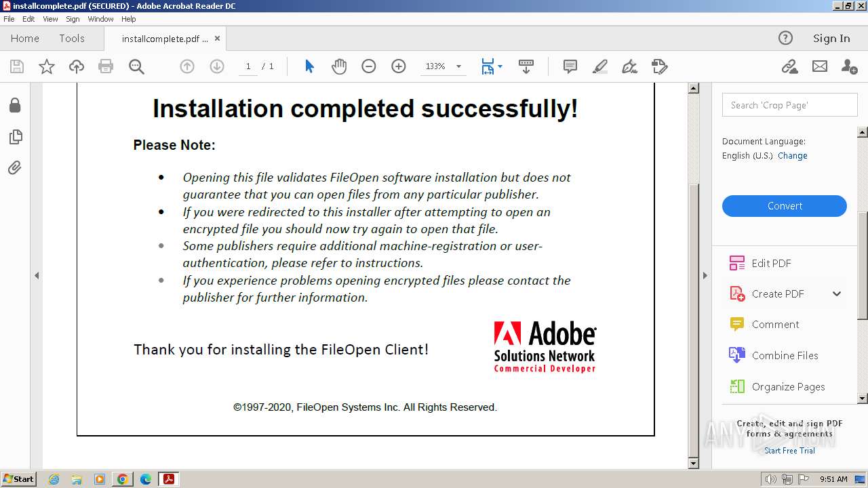Image resolution: width=868 pixels, height=488 pixels.
Task: Click the document scroll down arrow
Action: [x=693, y=464]
